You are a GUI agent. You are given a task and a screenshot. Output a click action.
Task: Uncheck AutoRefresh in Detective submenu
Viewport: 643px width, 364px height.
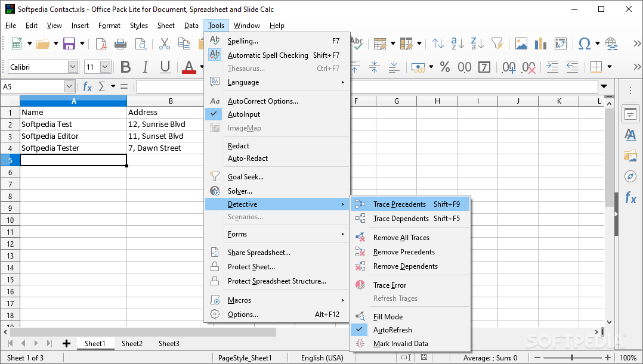(410, 329)
